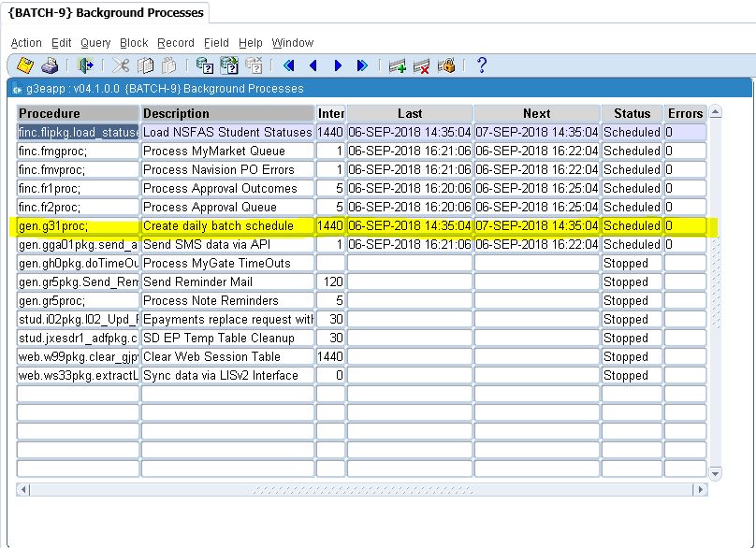This screenshot has height=548, width=756.
Task: Go to the previous record arrow
Action: click(x=313, y=65)
